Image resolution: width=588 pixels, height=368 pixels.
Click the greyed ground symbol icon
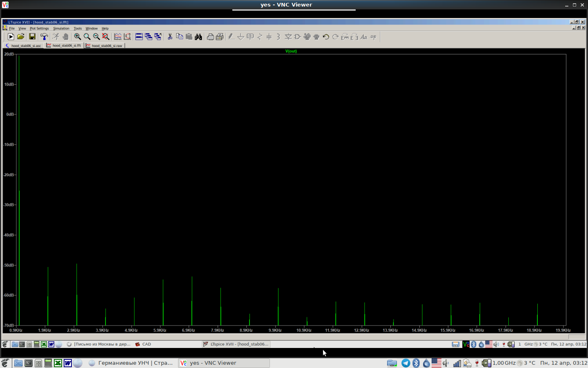(x=241, y=37)
